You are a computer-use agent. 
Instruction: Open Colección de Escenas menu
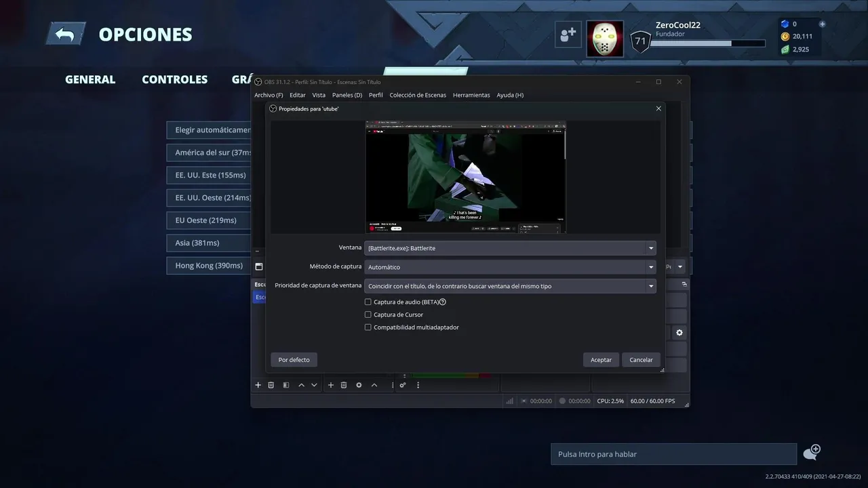(418, 95)
